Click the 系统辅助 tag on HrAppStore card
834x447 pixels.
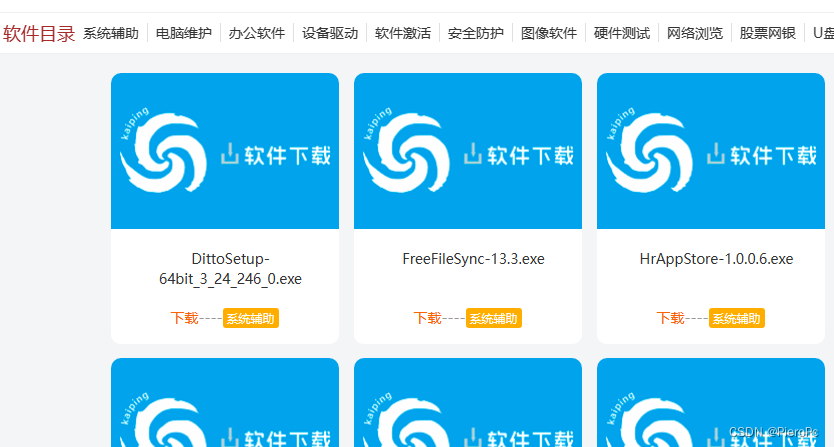737,318
